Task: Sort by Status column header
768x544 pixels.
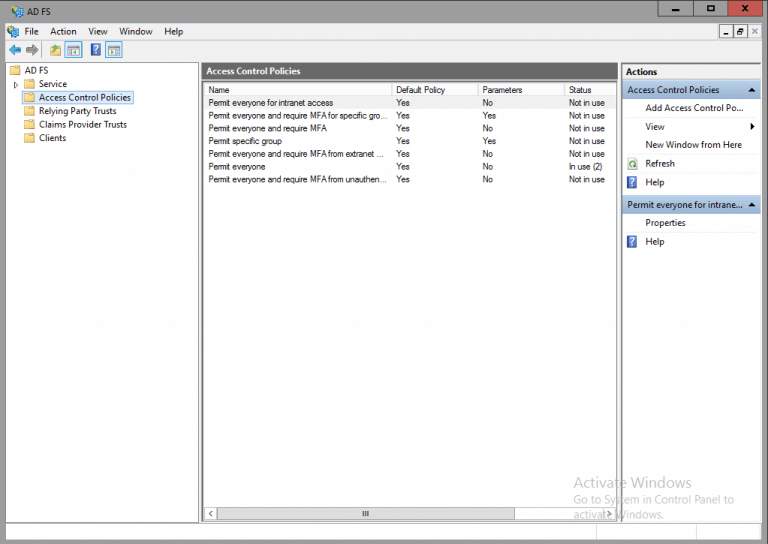Action: click(590, 90)
